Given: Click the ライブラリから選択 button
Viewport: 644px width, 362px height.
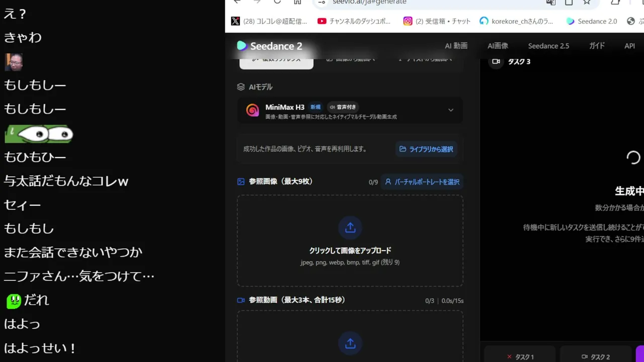Looking at the screenshot, I should [426, 149].
